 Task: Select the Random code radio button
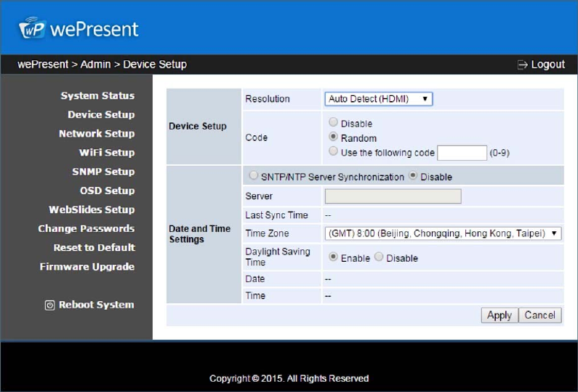point(333,137)
